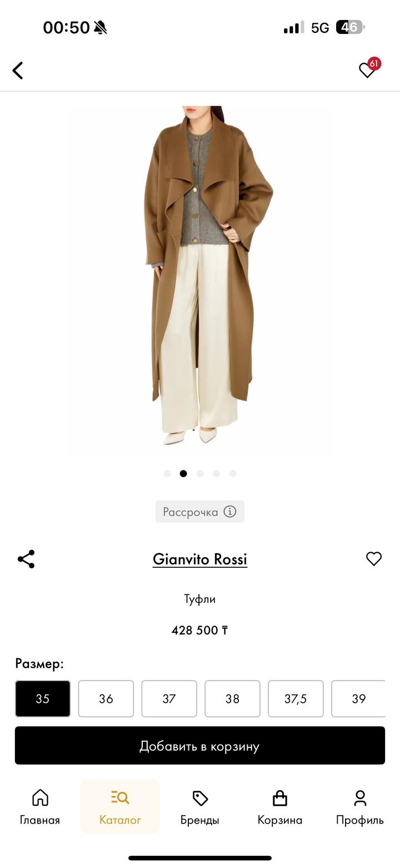The image size is (400, 868).
Task: Pick size 37,5
Action: pyautogui.click(x=296, y=698)
